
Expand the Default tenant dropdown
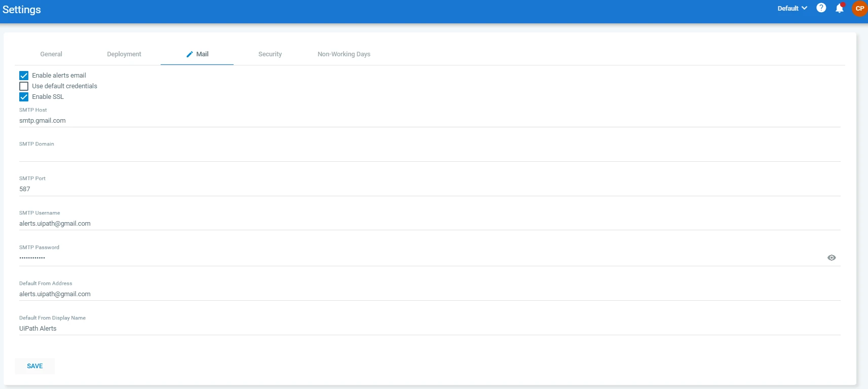click(792, 8)
